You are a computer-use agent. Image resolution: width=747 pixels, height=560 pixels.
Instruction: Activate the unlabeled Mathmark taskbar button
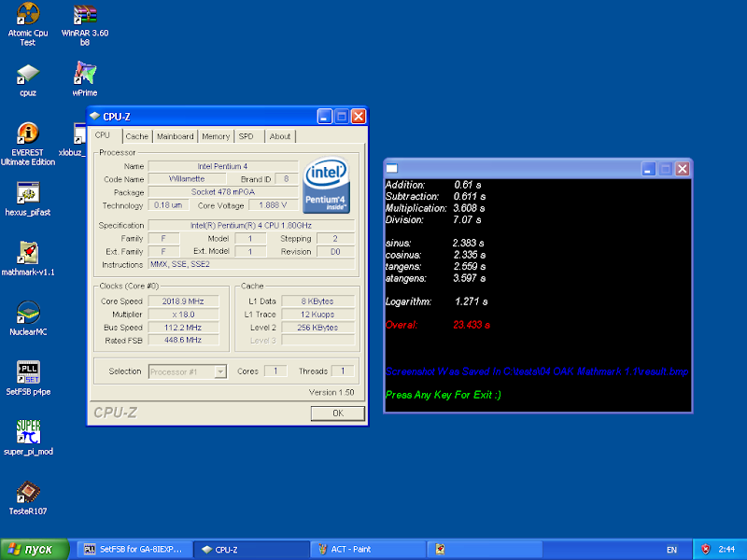[x=485, y=549]
